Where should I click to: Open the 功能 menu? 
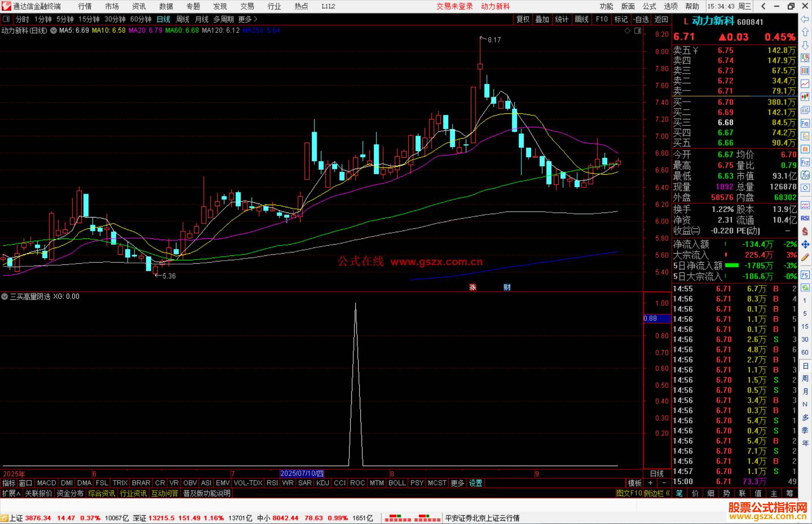606,6
